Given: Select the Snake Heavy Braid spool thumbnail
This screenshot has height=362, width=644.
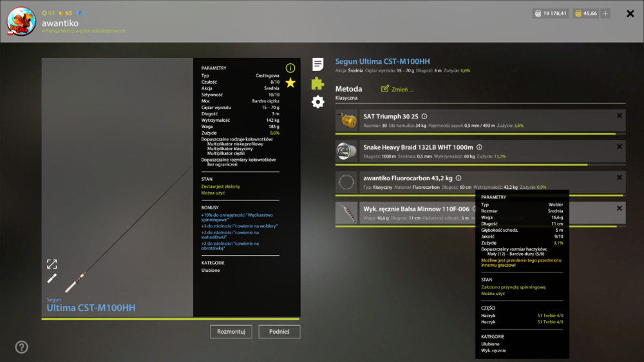Looking at the screenshot, I should click(x=346, y=151).
